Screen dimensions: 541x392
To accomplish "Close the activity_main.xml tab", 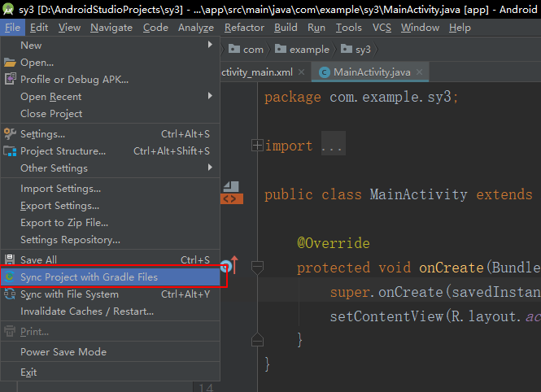I will coord(301,72).
